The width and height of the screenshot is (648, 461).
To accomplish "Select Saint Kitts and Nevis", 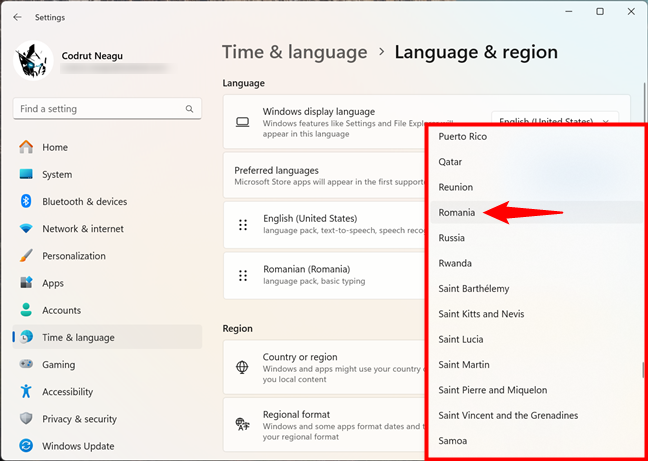I will coord(536,314).
